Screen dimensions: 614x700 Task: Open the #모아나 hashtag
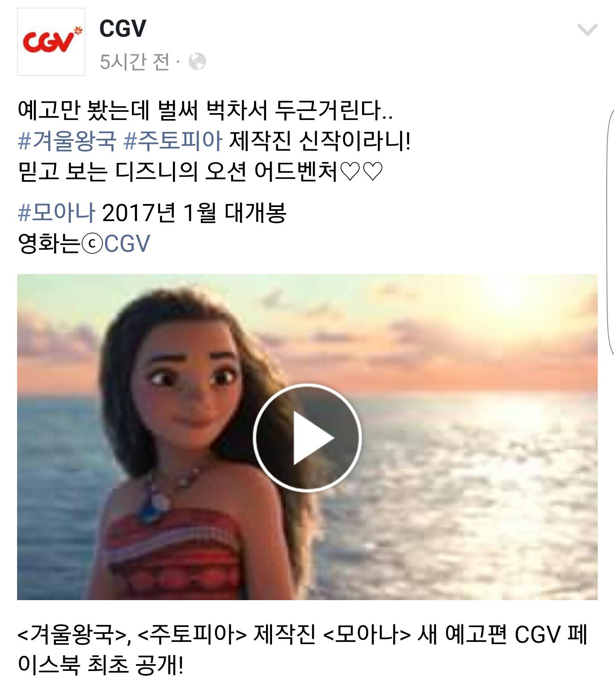(x=56, y=212)
